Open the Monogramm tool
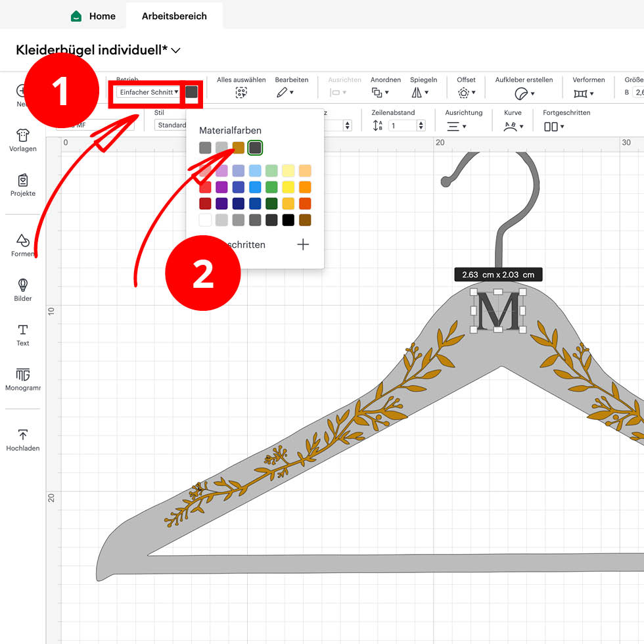This screenshot has width=644, height=644. pyautogui.click(x=23, y=379)
